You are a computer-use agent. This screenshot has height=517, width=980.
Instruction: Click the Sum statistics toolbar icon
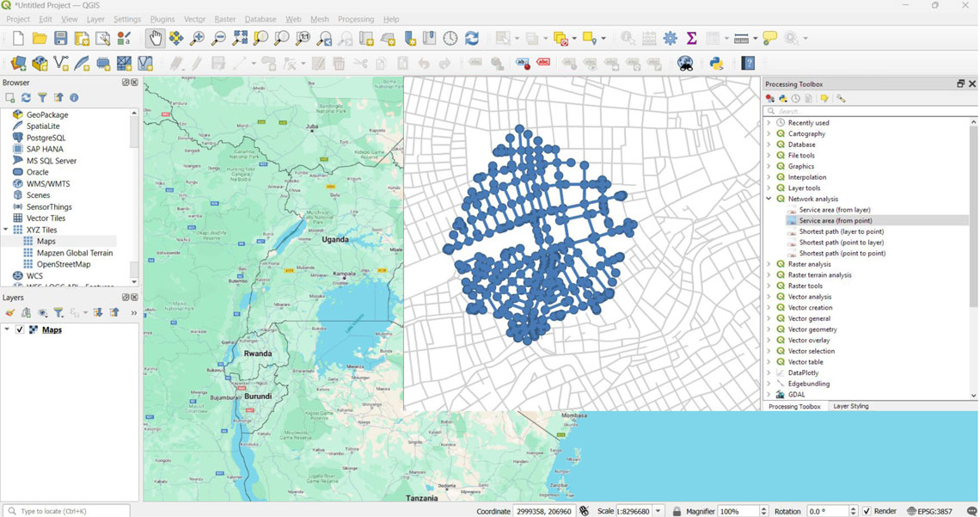coord(691,38)
